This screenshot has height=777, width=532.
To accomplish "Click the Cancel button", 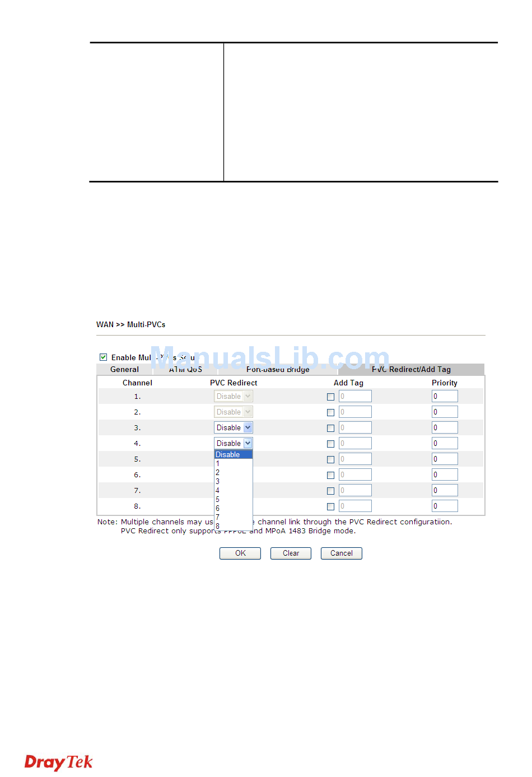I will pos(342,553).
